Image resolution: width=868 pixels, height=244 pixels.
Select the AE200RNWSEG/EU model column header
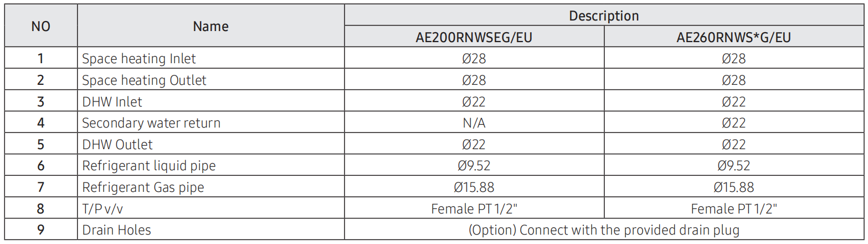(474, 37)
